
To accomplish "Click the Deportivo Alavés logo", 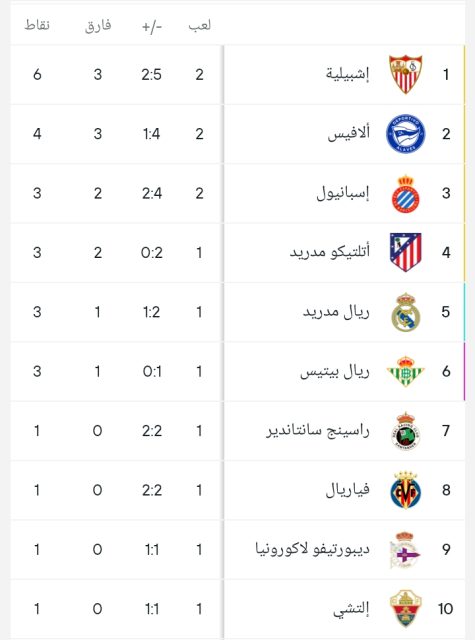I will 406,134.
